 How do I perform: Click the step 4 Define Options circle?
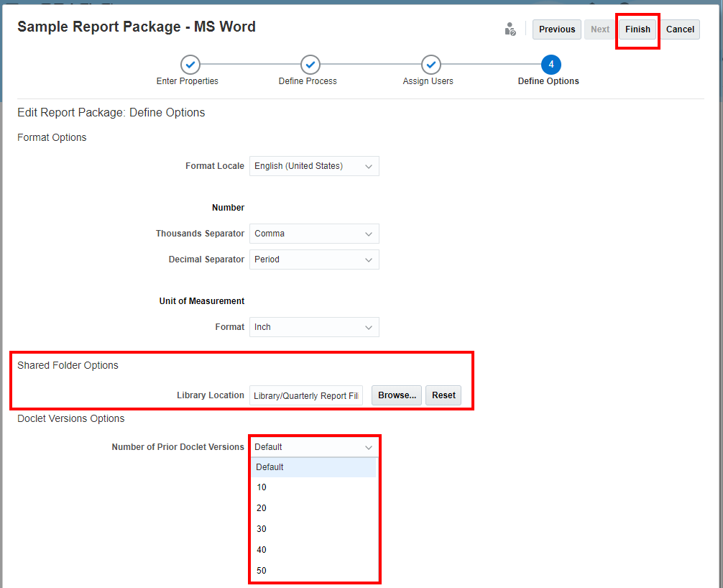tap(551, 65)
